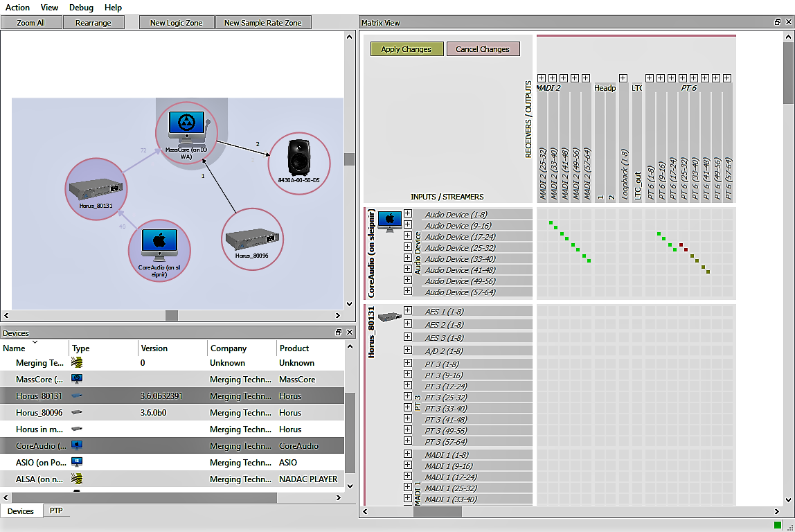The width and height of the screenshot is (795, 532).
Task: Expand AES 1 (1-8) input row
Action: (x=408, y=310)
